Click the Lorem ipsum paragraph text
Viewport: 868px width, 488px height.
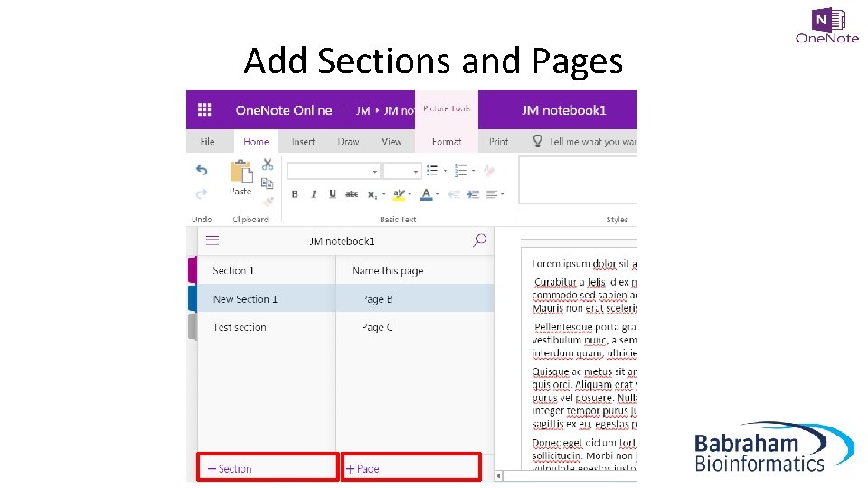pyautogui.click(x=584, y=263)
